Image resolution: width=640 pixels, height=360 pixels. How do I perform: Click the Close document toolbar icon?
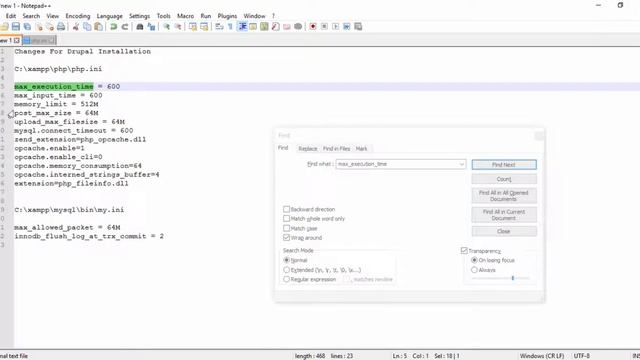(x=39, y=27)
